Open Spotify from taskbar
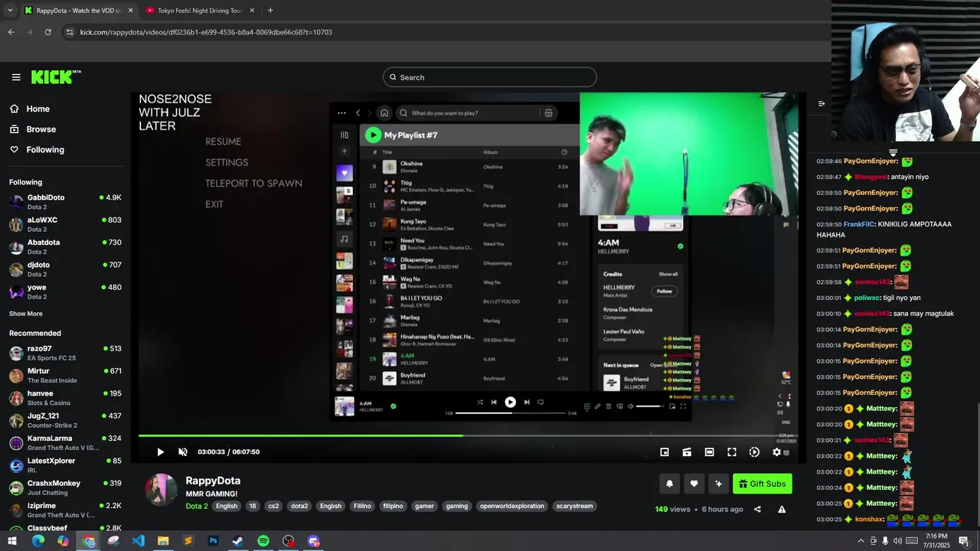This screenshot has height=551, width=980. click(263, 541)
